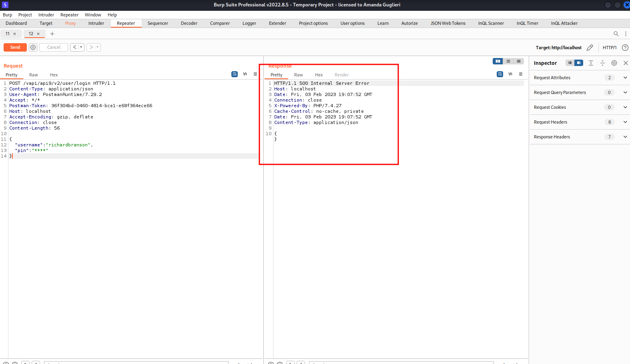This screenshot has width=630, height=364.
Task: Switch to the Logger tab
Action: pos(249,23)
